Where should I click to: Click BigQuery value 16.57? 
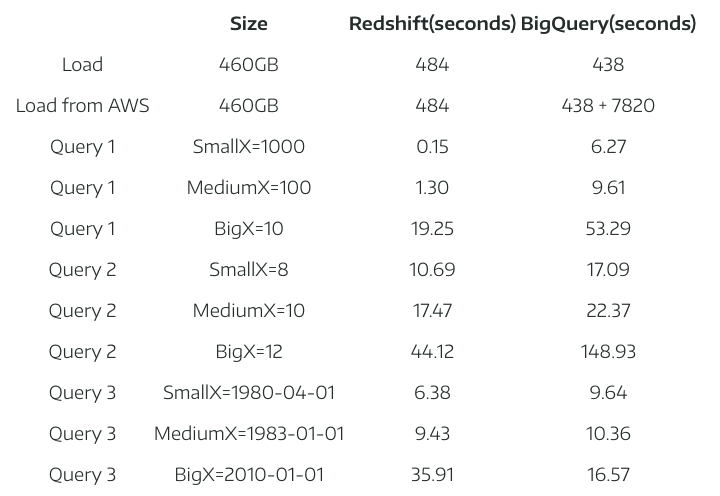coord(608,475)
